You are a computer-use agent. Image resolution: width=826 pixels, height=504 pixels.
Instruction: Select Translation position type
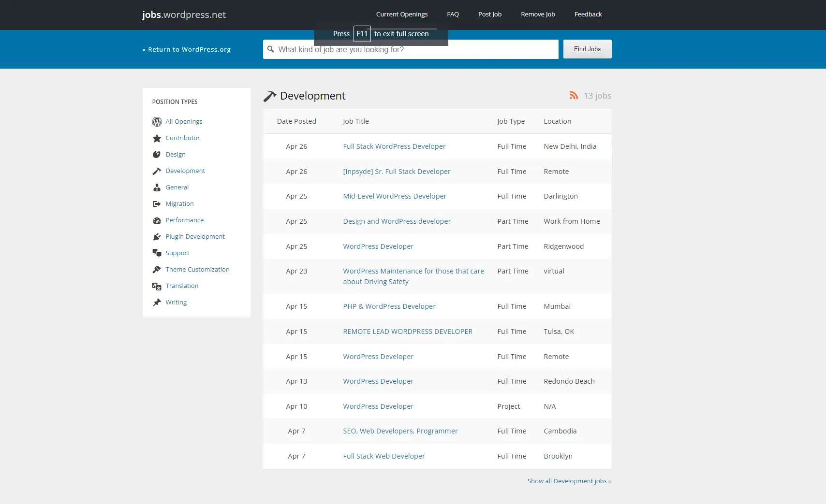coord(182,286)
